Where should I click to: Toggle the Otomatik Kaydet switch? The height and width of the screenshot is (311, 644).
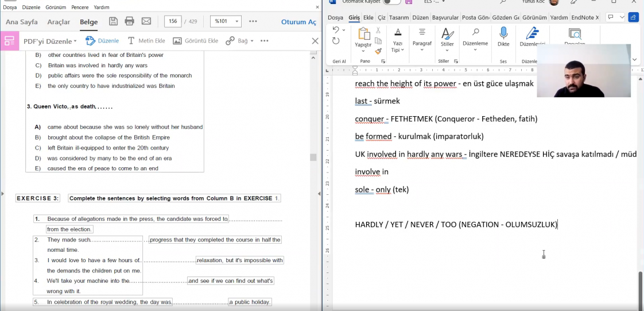(392, 2)
